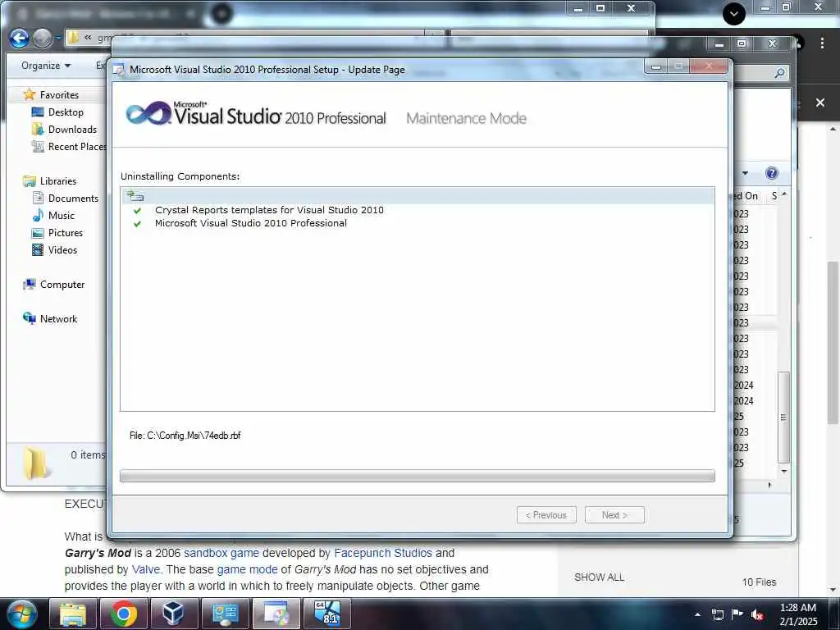
Task: Open the Organize dropdown in Explorer
Action: (46, 66)
